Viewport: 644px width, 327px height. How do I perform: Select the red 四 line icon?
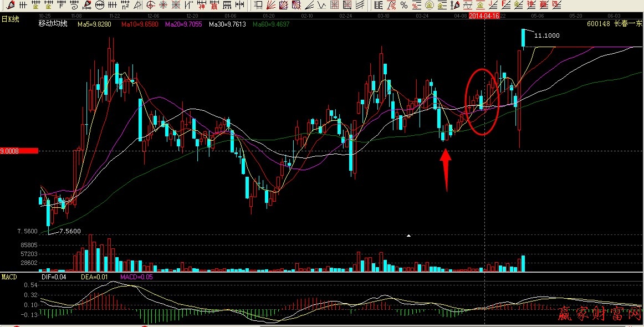[x=556, y=5]
